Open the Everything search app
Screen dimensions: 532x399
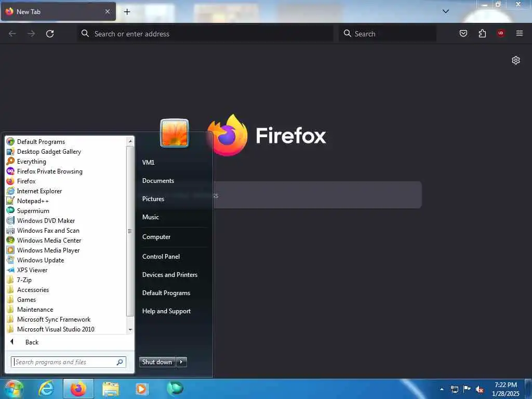tap(31, 162)
